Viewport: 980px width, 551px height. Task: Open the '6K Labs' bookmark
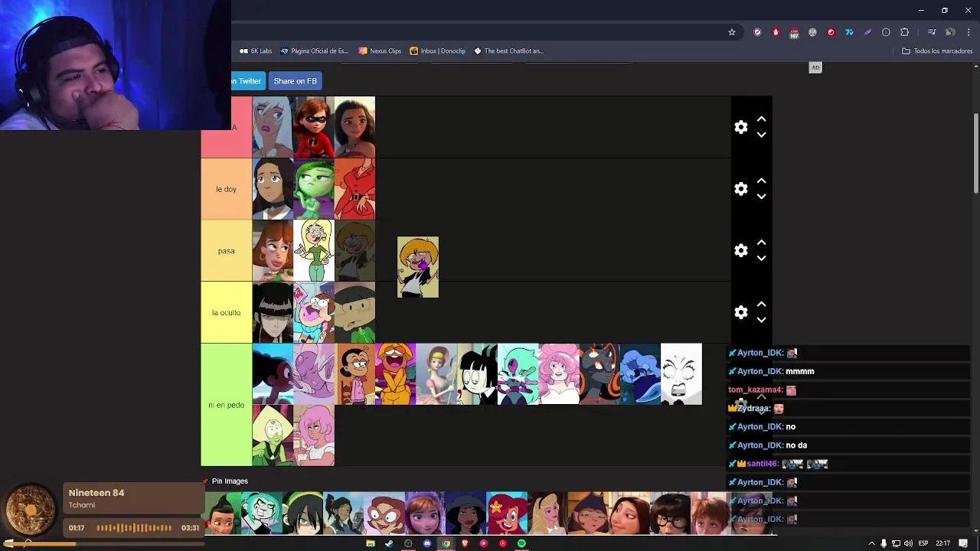tap(256, 51)
